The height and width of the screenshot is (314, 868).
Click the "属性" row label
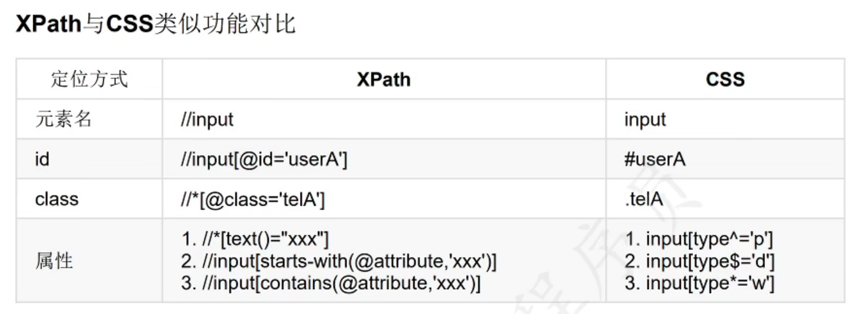coord(54,261)
